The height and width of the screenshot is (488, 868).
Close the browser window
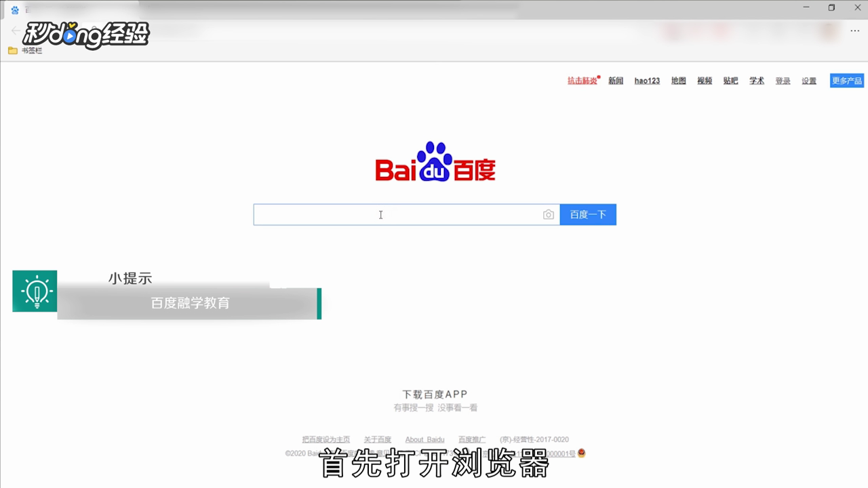(x=856, y=7)
